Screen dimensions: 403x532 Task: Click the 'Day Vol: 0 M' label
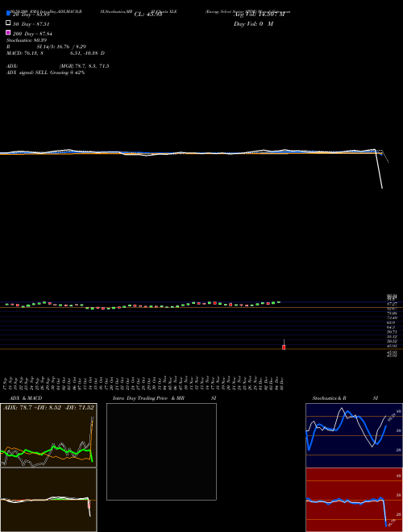click(x=253, y=23)
